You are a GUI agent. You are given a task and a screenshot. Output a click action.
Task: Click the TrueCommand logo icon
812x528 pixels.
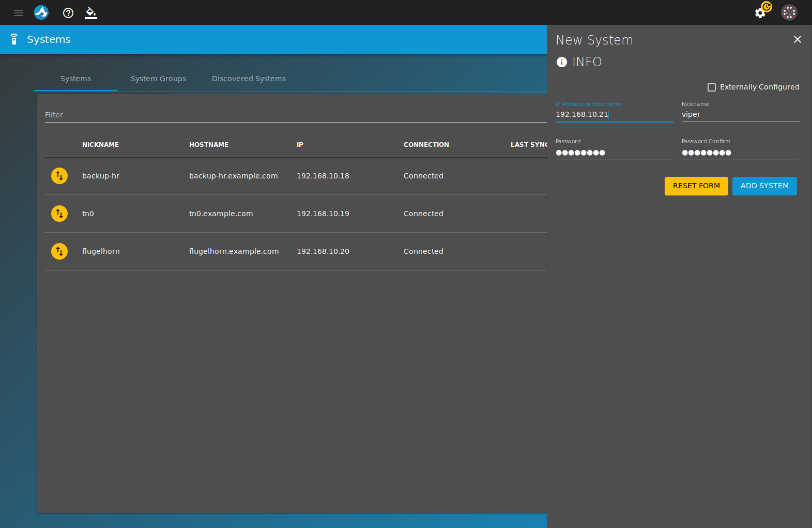point(41,12)
